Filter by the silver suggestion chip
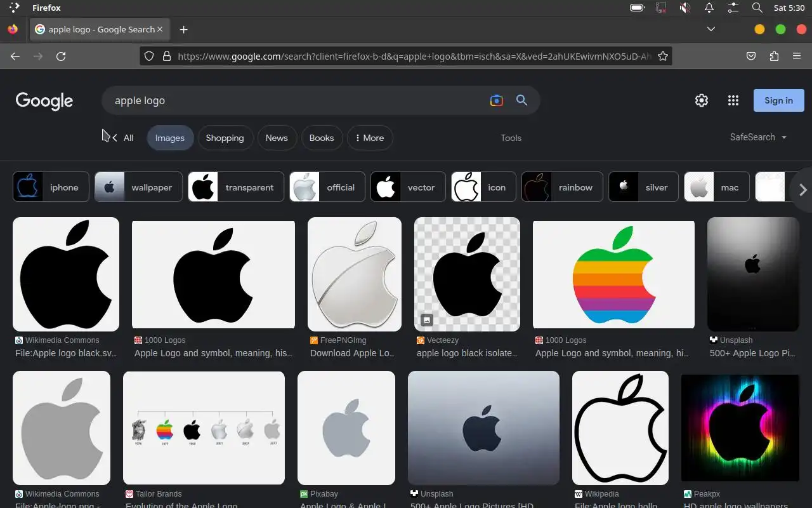The height and width of the screenshot is (508, 812). [643, 187]
